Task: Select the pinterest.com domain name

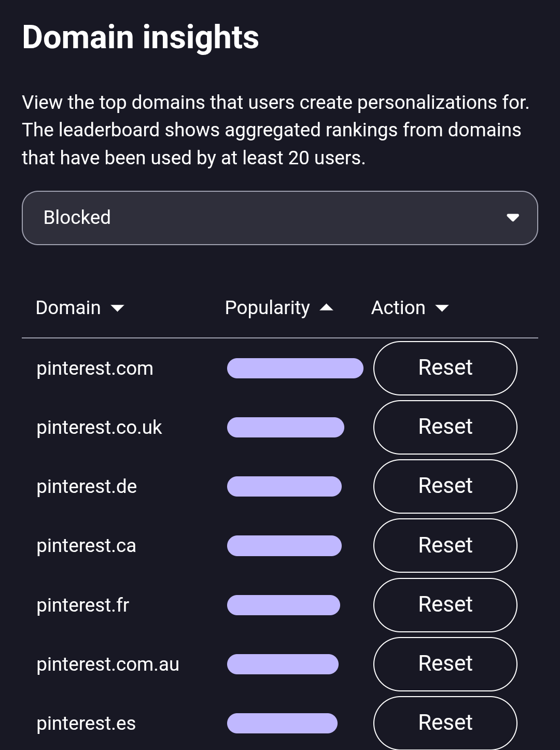Action: [95, 368]
